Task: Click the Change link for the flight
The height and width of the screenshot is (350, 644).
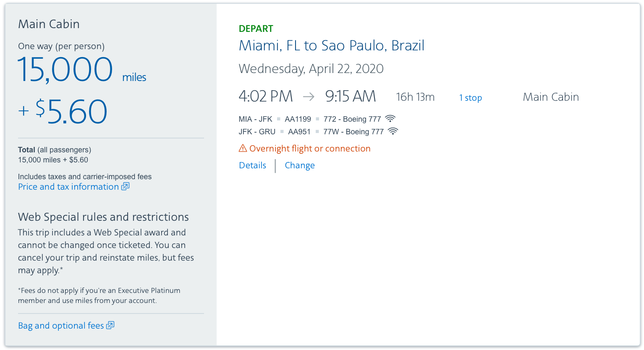Action: click(300, 165)
